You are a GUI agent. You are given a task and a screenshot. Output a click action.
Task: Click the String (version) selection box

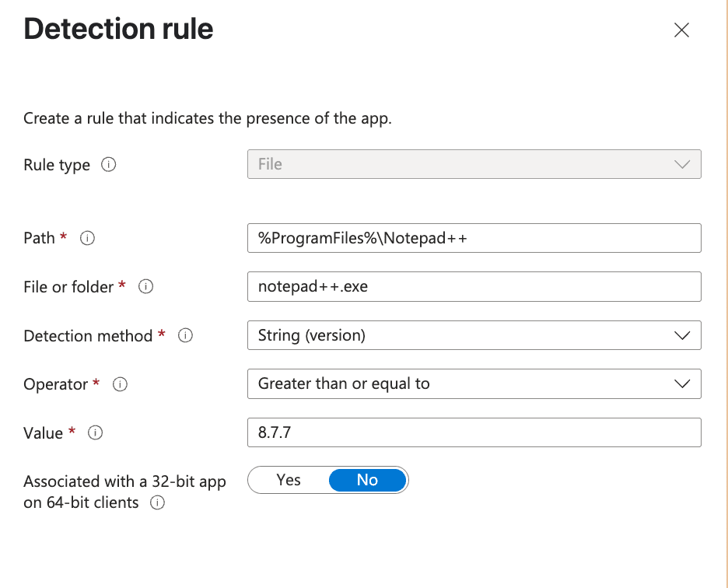tap(474, 335)
